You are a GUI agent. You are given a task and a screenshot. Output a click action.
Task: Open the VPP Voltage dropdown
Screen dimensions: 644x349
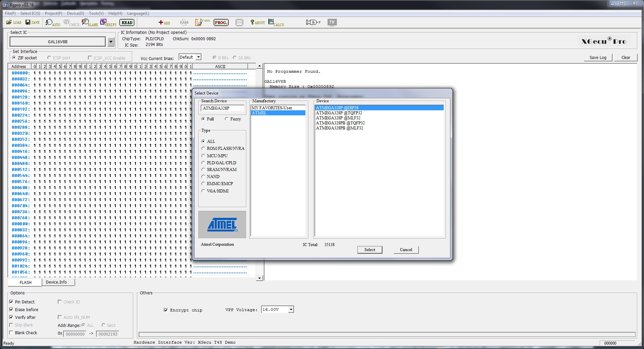point(291,309)
